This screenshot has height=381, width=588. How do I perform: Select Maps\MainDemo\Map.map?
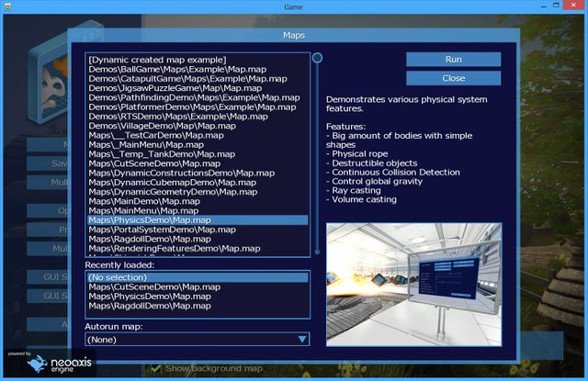pyautogui.click(x=198, y=201)
